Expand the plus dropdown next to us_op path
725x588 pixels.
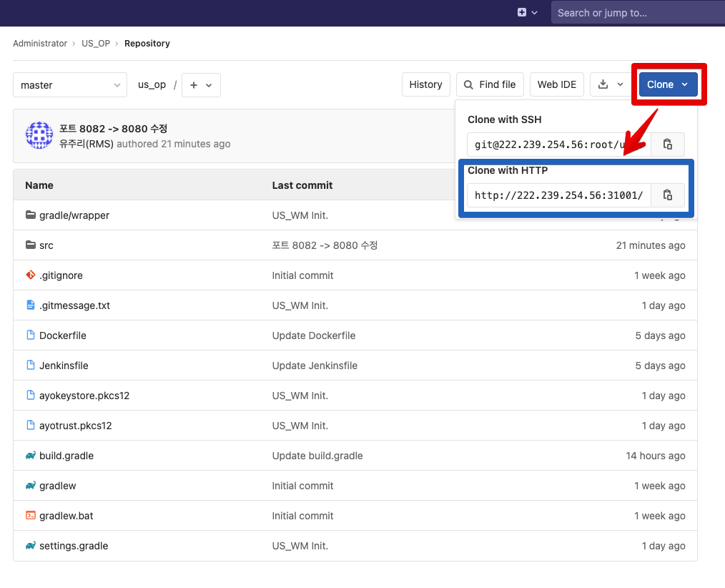click(x=201, y=84)
